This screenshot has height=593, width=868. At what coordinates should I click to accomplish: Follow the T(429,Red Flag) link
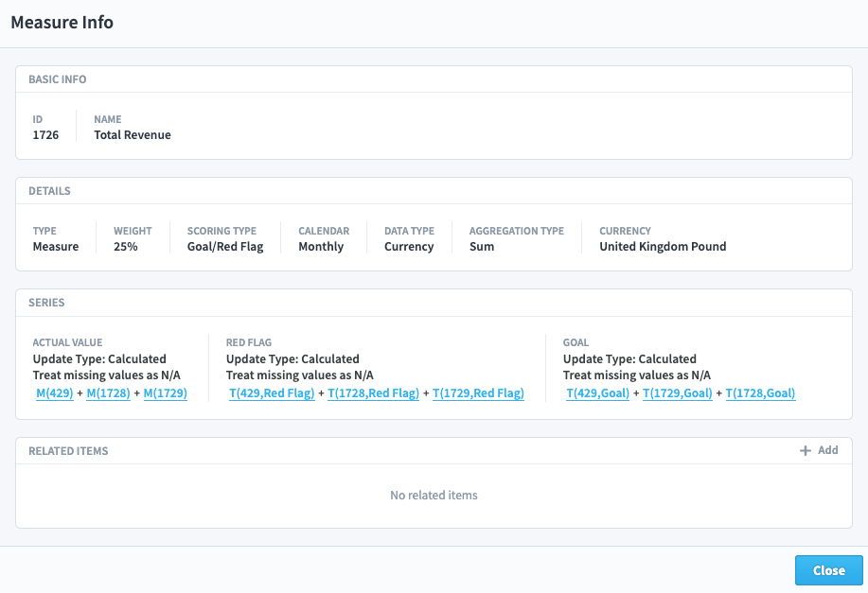point(272,393)
